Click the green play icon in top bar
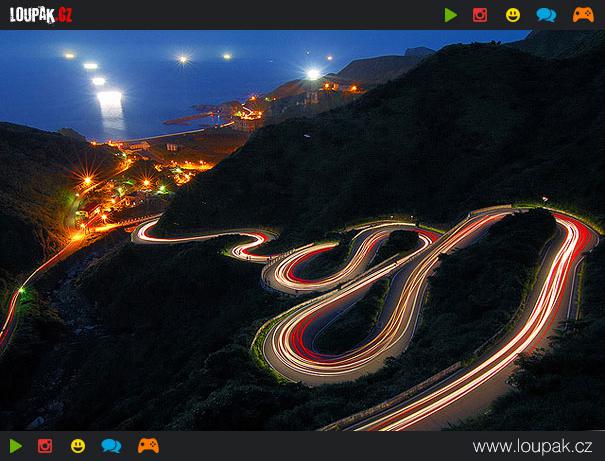This screenshot has width=605, height=461. pos(451,15)
